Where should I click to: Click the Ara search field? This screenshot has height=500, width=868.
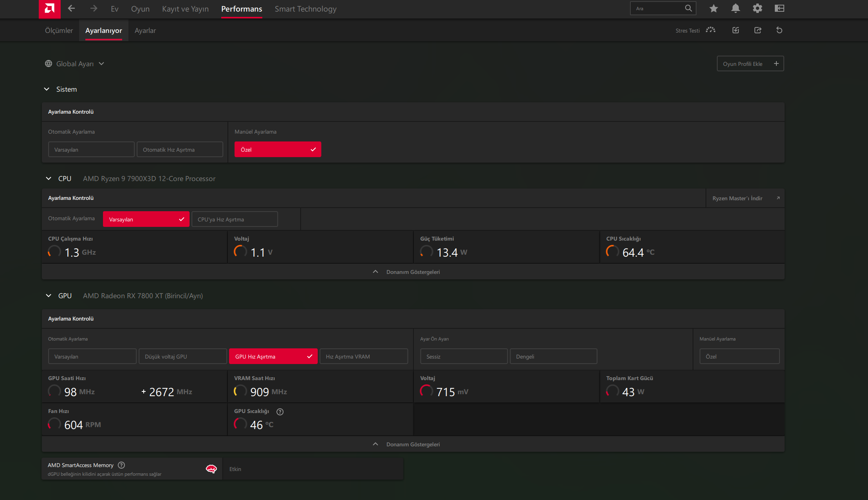point(663,8)
